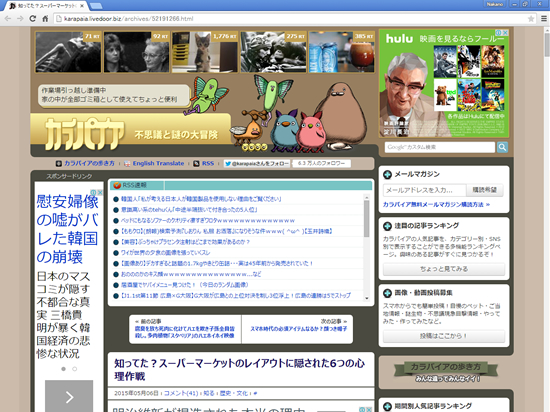Switch to the active browser tab
Image resolution: width=550 pixels, height=412 pixels.
47,6
